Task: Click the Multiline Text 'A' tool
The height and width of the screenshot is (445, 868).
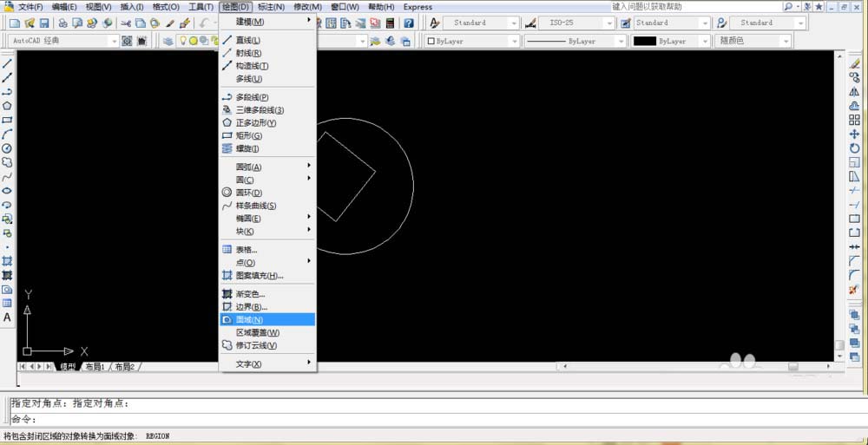Action: pos(7,317)
